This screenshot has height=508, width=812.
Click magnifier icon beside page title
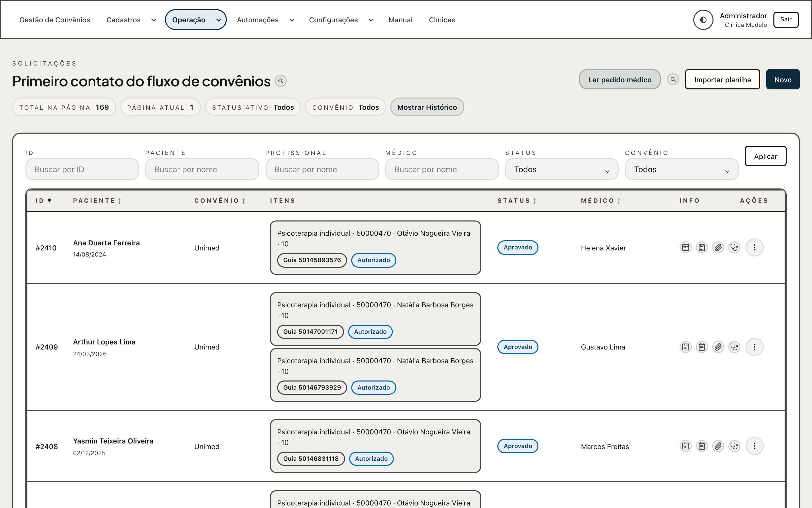pyautogui.click(x=280, y=81)
